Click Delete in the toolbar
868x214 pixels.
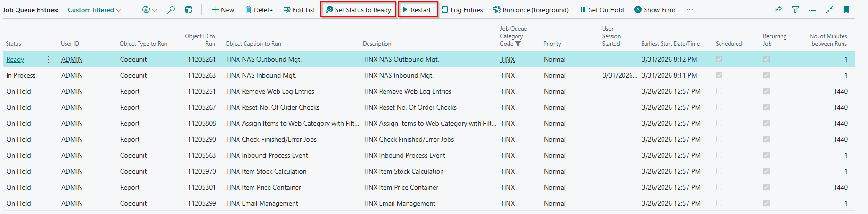click(x=259, y=10)
